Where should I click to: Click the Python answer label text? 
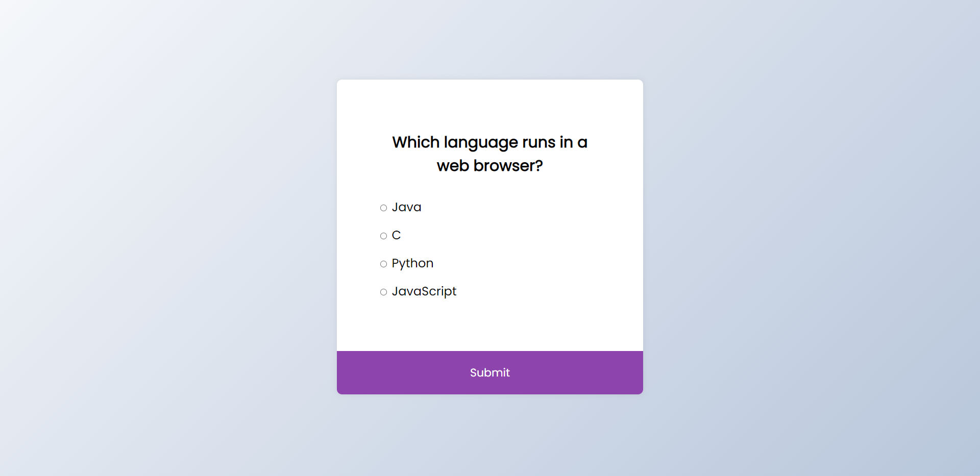coord(412,263)
